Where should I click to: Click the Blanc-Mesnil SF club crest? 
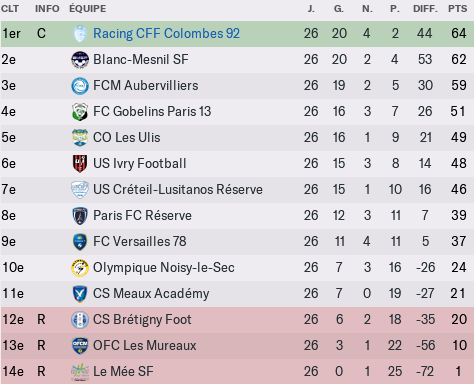pyautogui.click(x=80, y=60)
